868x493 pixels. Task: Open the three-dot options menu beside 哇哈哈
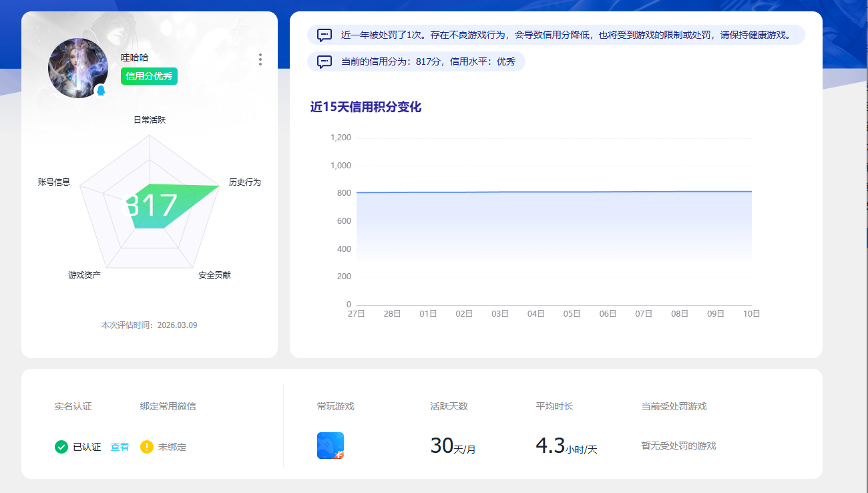[260, 59]
